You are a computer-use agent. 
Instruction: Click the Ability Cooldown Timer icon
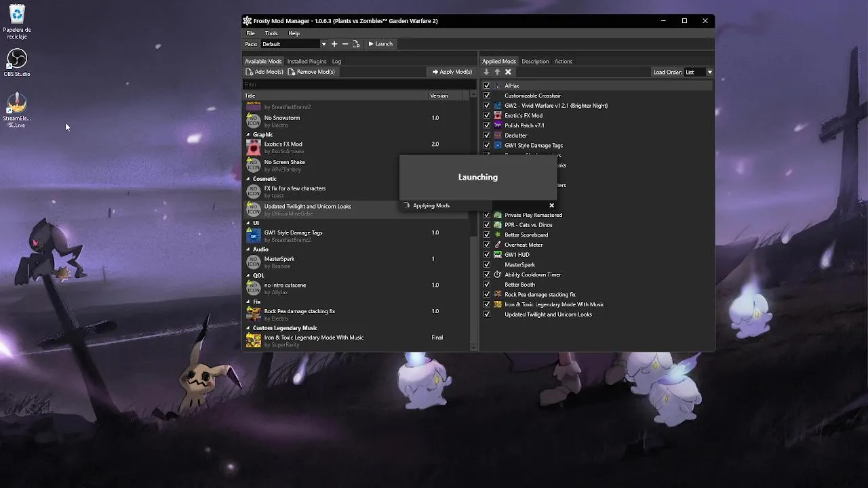point(498,274)
